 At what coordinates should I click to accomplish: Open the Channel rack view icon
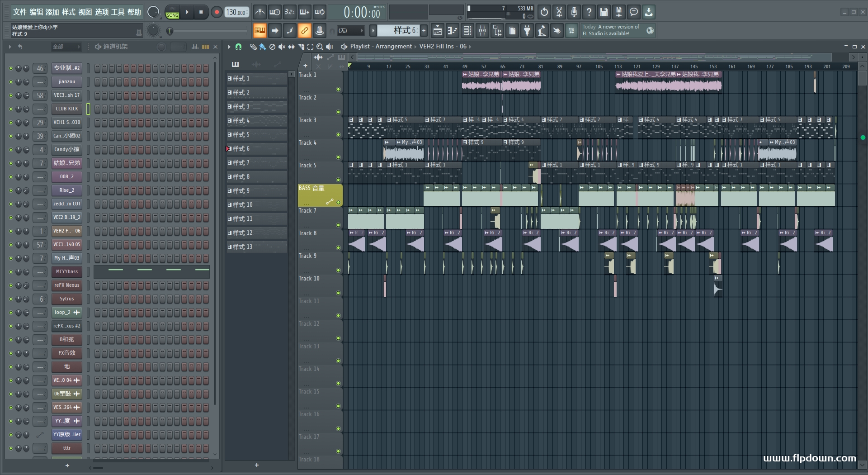click(x=467, y=31)
